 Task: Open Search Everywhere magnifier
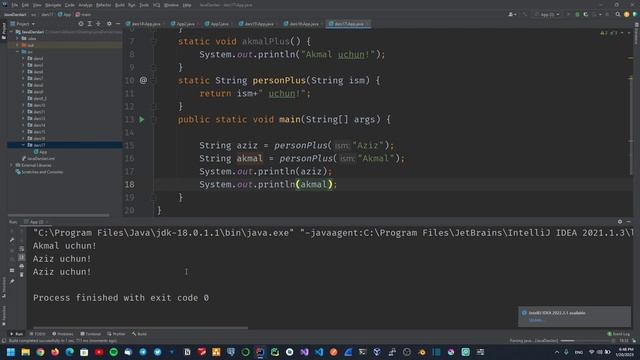pos(618,14)
